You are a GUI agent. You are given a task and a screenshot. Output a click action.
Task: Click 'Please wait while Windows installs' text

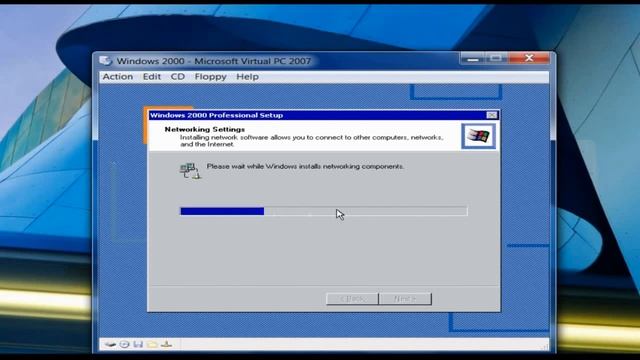coord(305,167)
